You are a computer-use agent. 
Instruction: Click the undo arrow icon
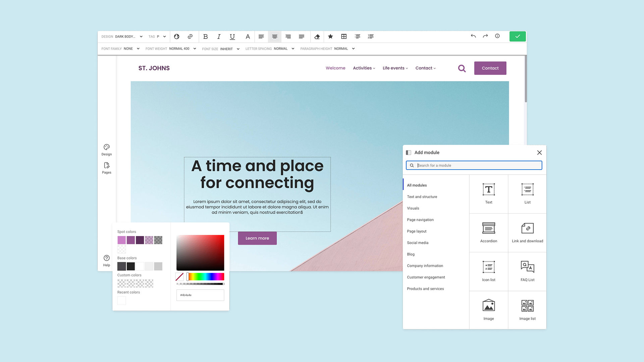[x=473, y=36]
